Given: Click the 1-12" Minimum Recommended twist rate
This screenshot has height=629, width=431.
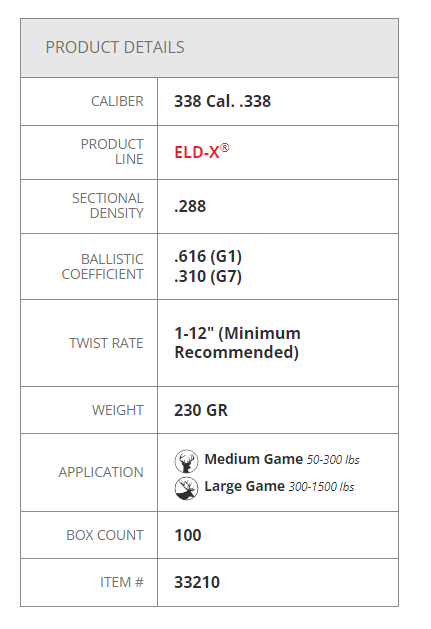Looking at the screenshot, I should coord(237,343).
